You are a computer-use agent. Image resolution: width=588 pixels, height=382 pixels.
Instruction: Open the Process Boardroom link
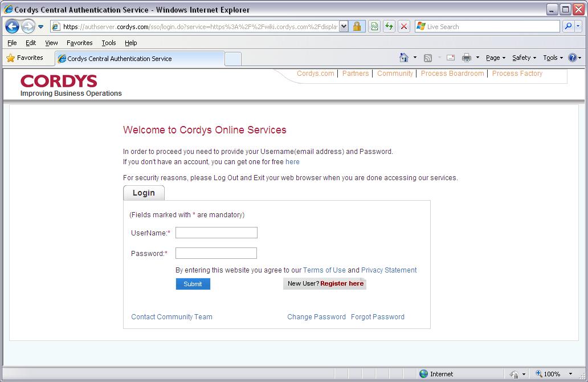pos(452,74)
